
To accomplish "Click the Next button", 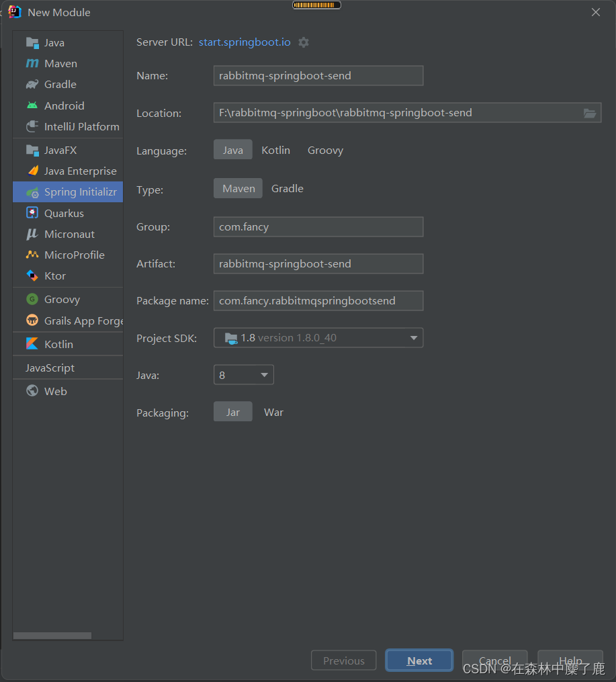I will coord(419,660).
